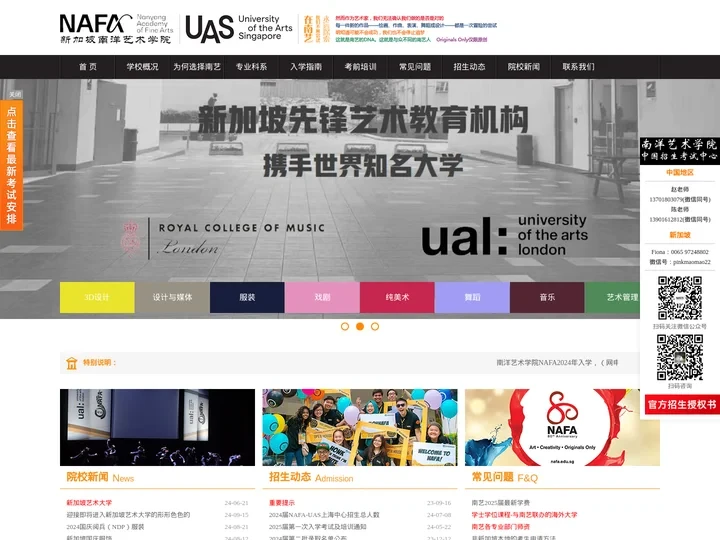Screen dimensions: 720x540
Task: Open the 2024国庆阅兵 (NDP) 服装 news item
Action: click(105, 527)
